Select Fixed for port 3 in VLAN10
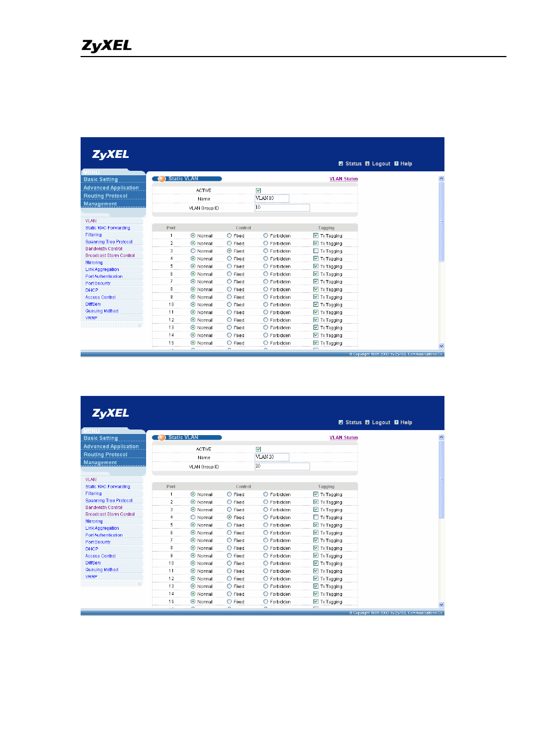 [x=229, y=251]
